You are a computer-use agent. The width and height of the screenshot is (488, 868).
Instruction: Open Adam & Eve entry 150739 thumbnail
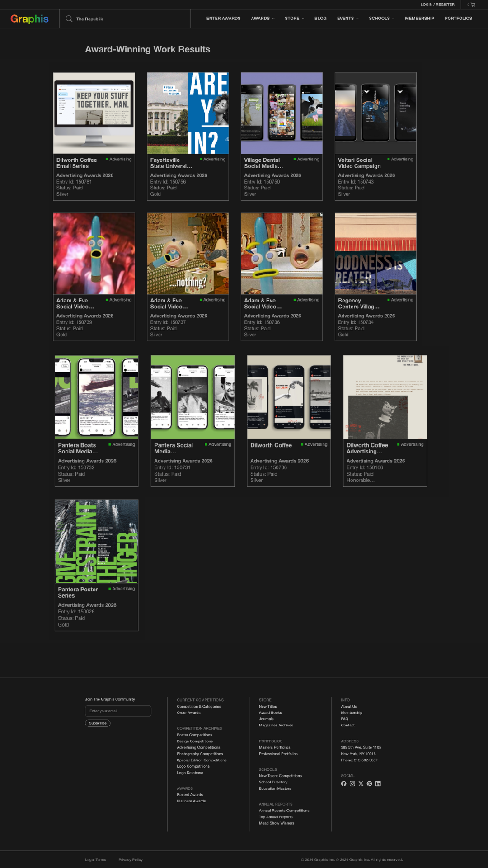pos(94,254)
